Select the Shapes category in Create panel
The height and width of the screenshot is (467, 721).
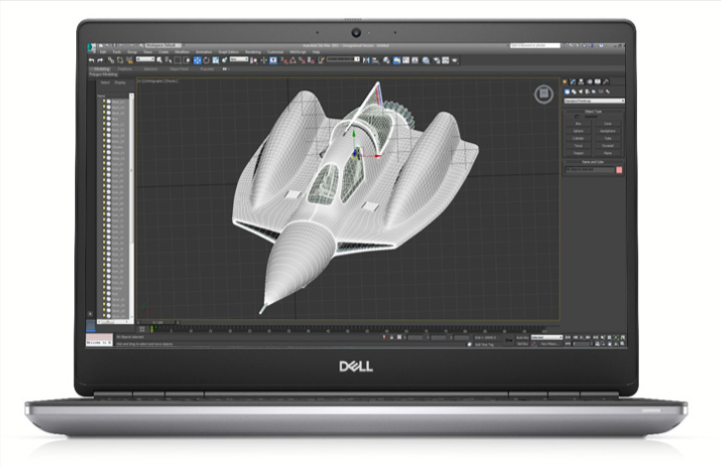tap(574, 92)
